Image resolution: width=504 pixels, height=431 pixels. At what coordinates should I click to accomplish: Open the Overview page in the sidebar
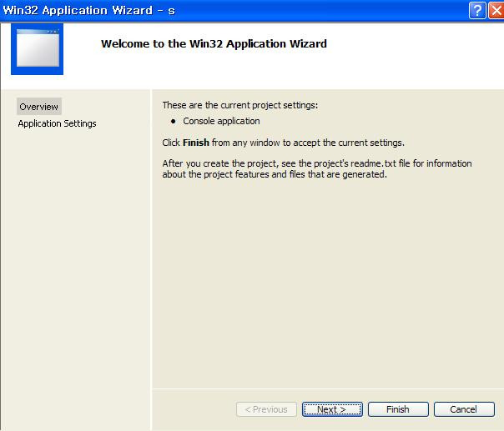(39, 107)
